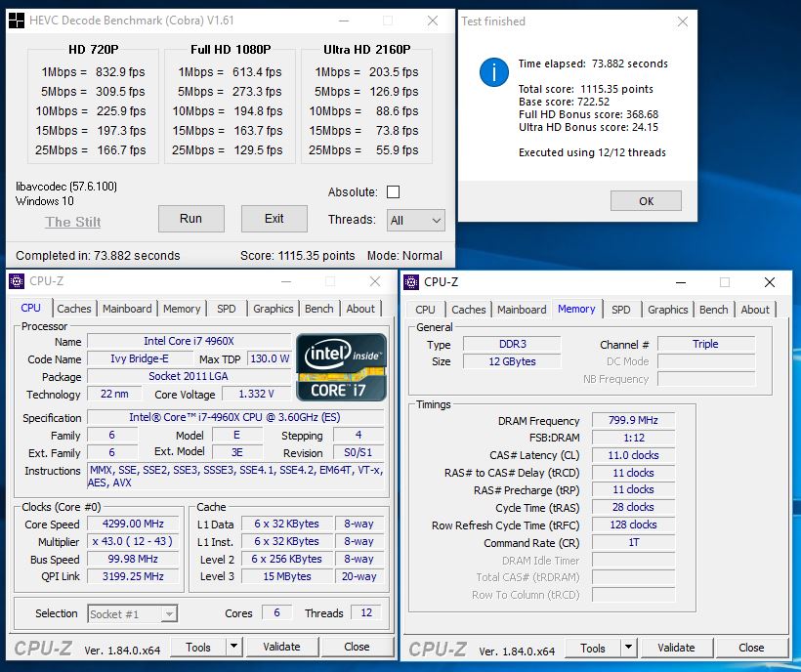Switch to Bench tab in left CPU-Z
801x672 pixels.
319,309
